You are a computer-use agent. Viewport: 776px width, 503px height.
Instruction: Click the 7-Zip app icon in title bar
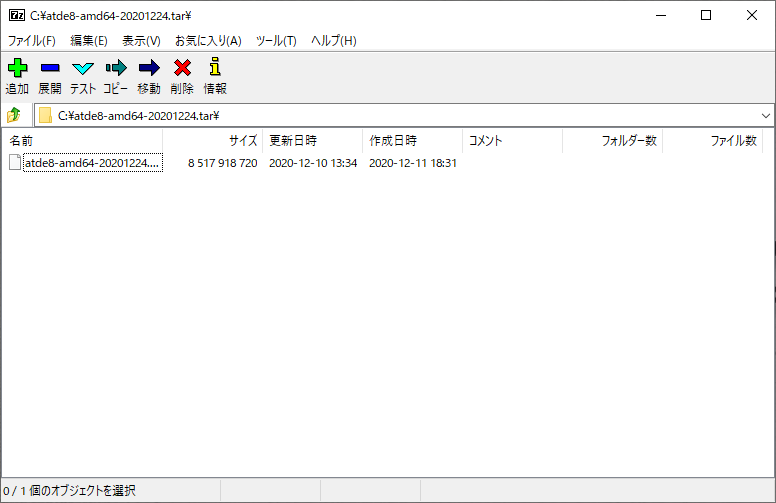point(16,15)
